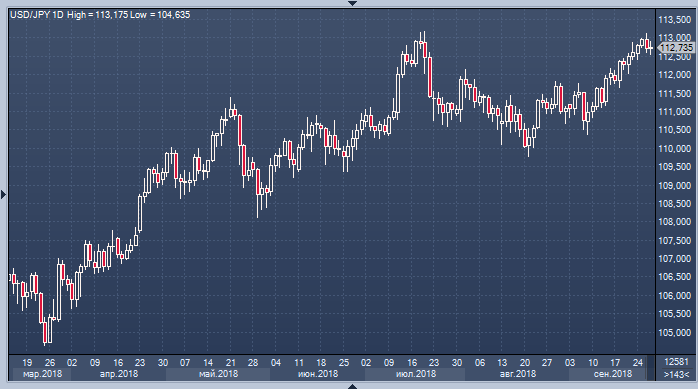This screenshot has width=698, height=389.
Task: Click the USD/JPY 1D chart title
Action: [37, 15]
